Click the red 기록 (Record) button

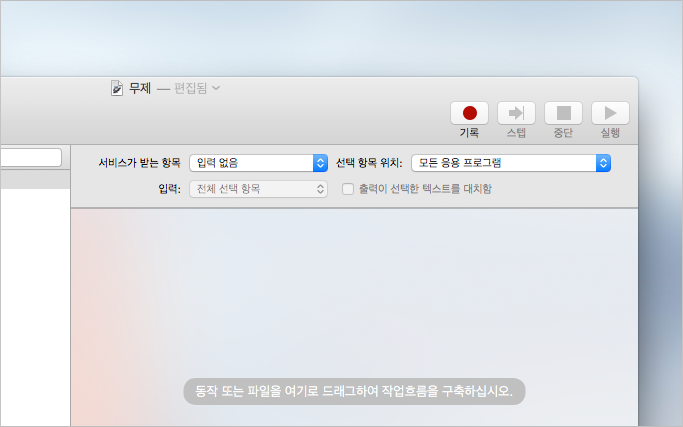[469, 113]
